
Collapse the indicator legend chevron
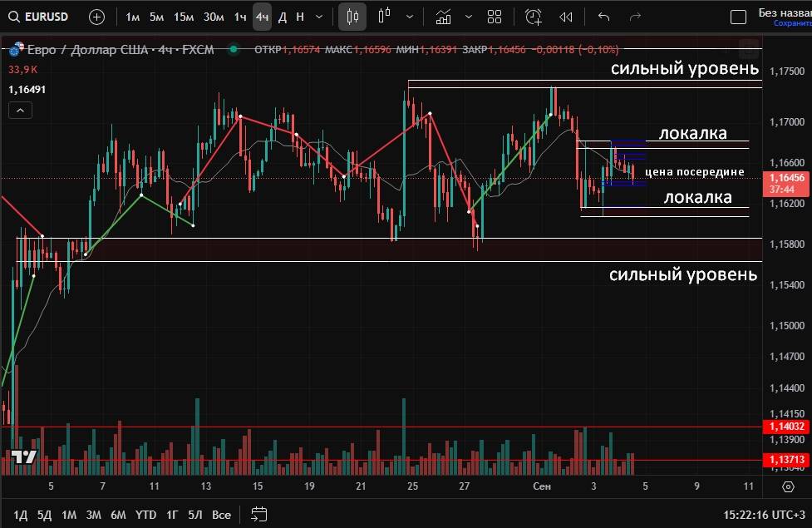tap(21, 110)
